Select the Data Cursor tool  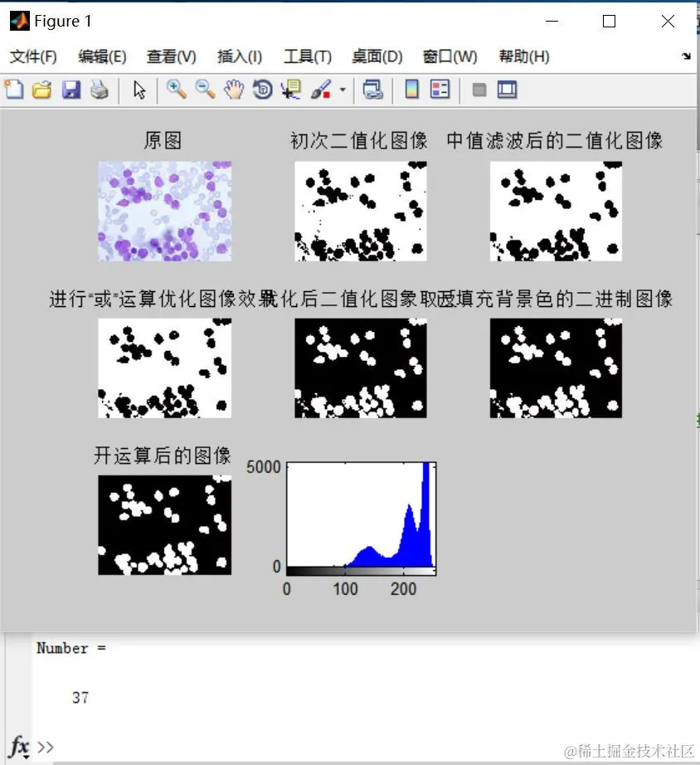tap(291, 90)
